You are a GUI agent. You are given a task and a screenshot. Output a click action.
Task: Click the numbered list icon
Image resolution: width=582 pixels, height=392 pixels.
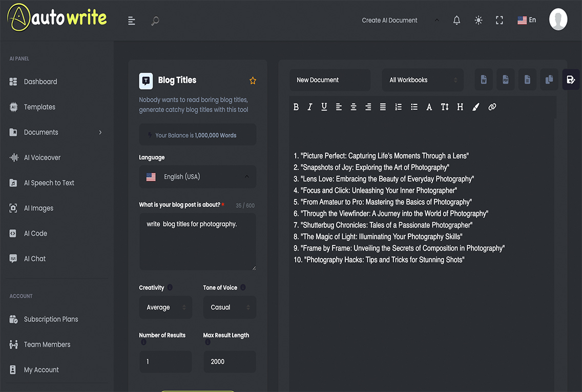(398, 107)
